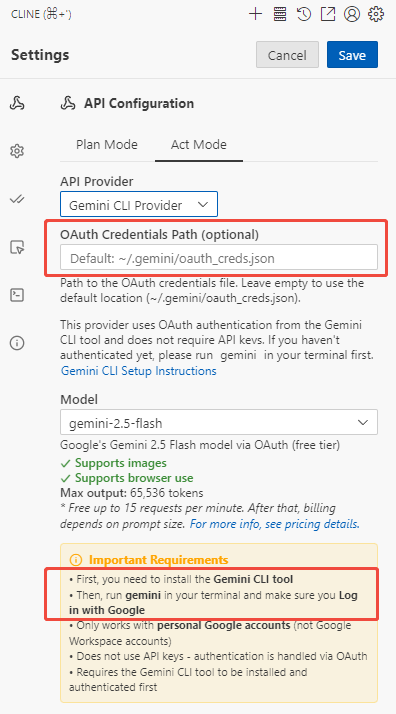Open the MCP Servers icon in header
Image resolution: width=396 pixels, height=714 pixels.
[279, 14]
